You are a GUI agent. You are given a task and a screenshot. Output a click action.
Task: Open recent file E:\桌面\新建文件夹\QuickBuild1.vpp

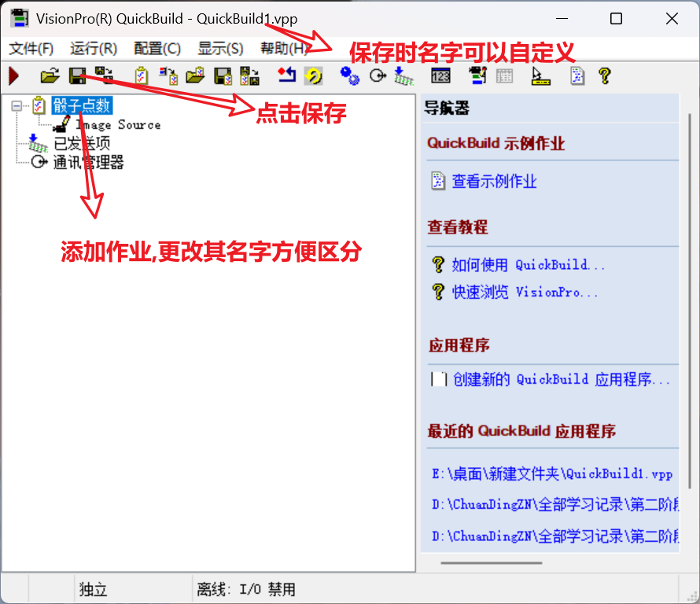click(x=552, y=473)
